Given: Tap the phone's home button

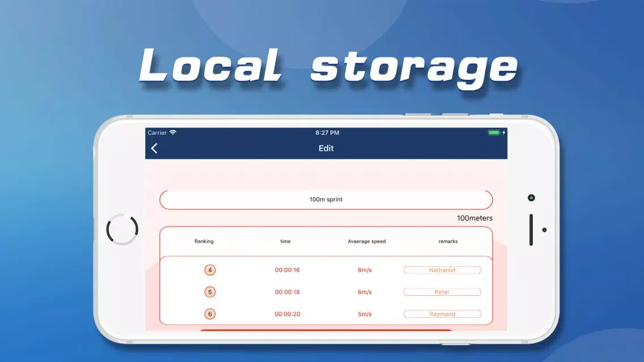Looking at the screenshot, I should tap(122, 229).
